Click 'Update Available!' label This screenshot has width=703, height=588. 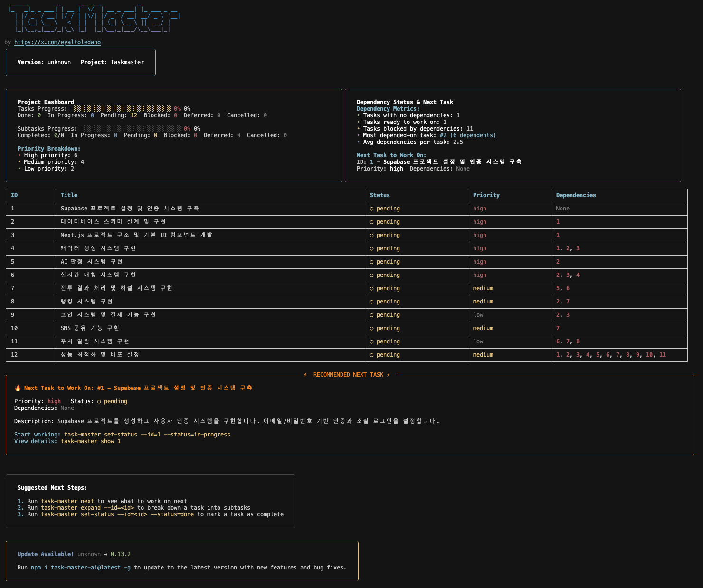point(46,554)
